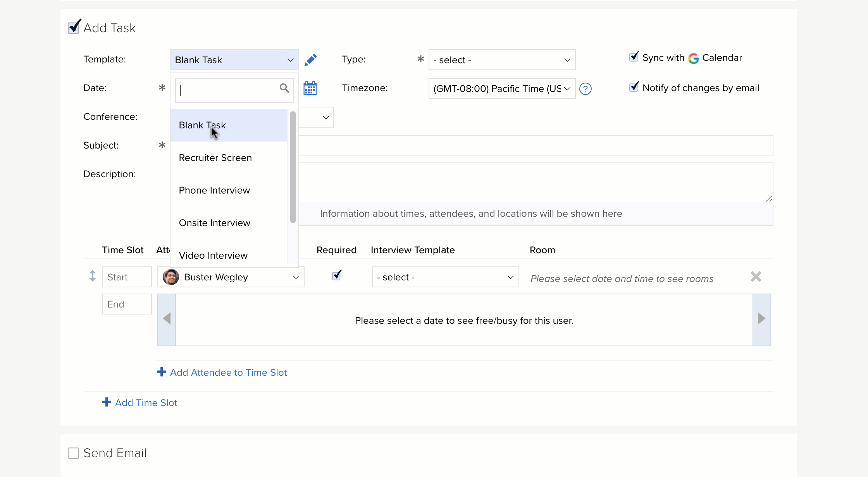
Task: Click Buster Wegley's avatar photo
Action: pos(171,277)
